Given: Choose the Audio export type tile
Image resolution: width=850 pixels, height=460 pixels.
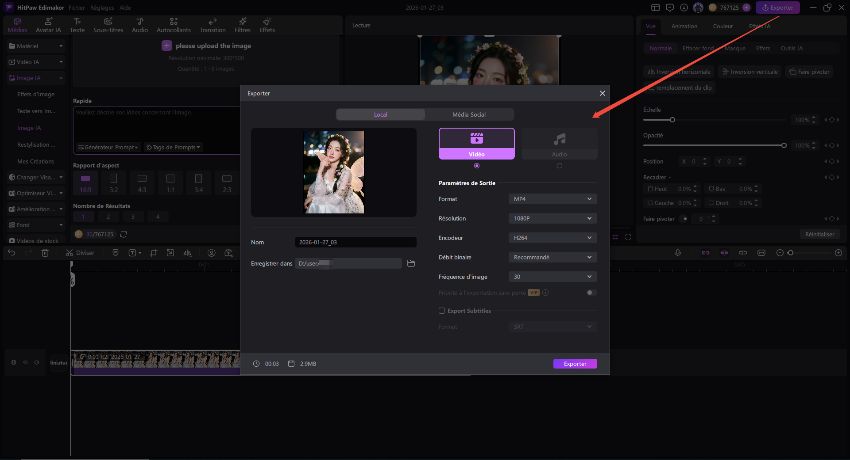Looking at the screenshot, I should tap(559, 143).
